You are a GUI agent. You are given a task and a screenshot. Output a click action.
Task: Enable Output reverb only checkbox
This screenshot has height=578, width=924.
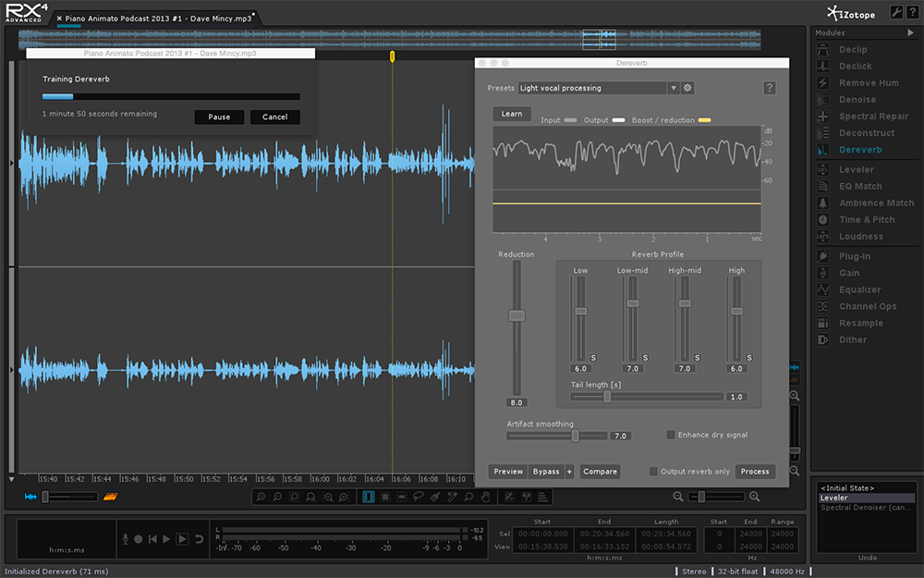pyautogui.click(x=653, y=472)
